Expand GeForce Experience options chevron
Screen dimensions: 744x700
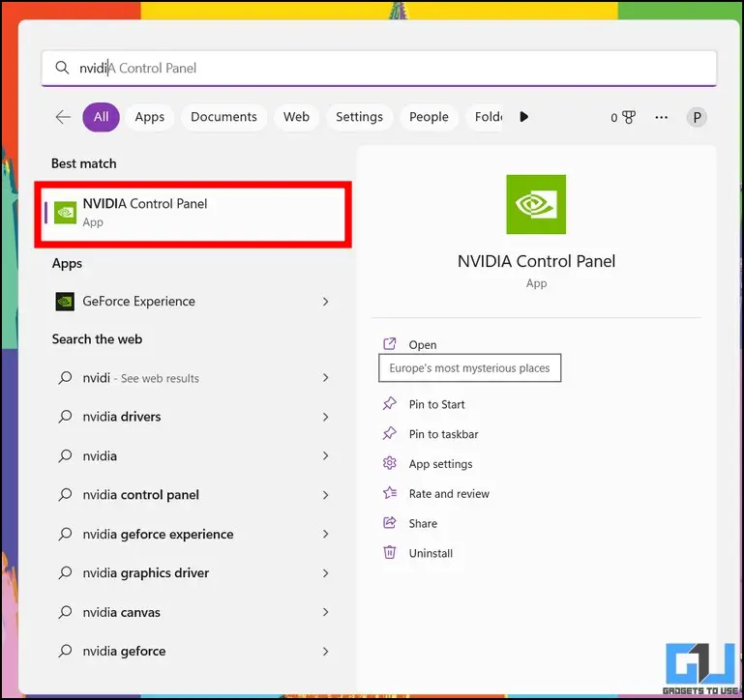point(325,302)
